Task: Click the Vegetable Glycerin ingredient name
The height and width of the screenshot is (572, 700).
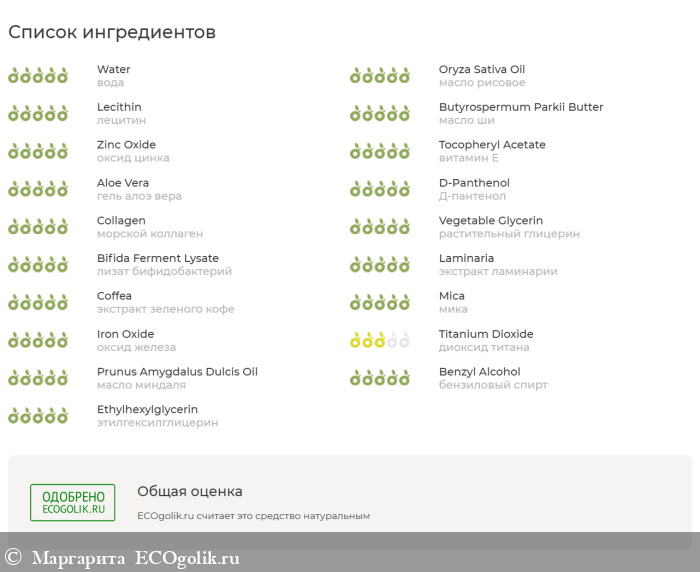Action: 491,221
